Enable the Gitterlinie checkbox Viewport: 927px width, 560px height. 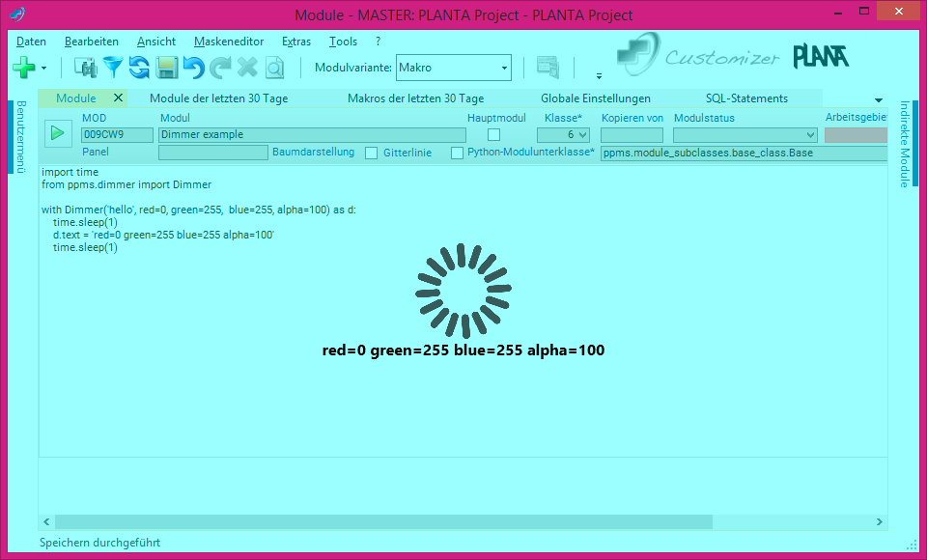(457, 154)
